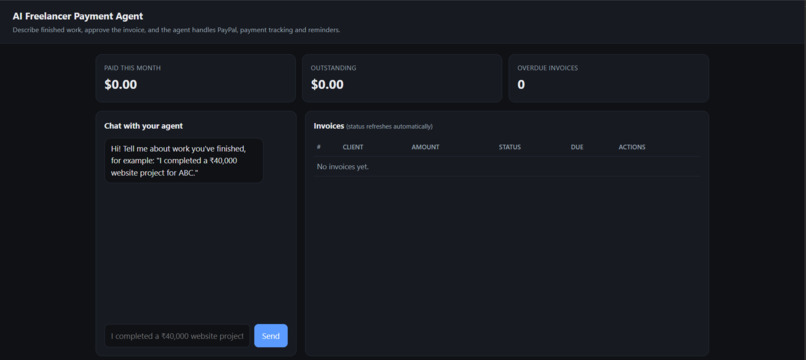Viewport: 806px width, 360px height.
Task: Click the 'Invoices' panel heading
Action: [328, 126]
